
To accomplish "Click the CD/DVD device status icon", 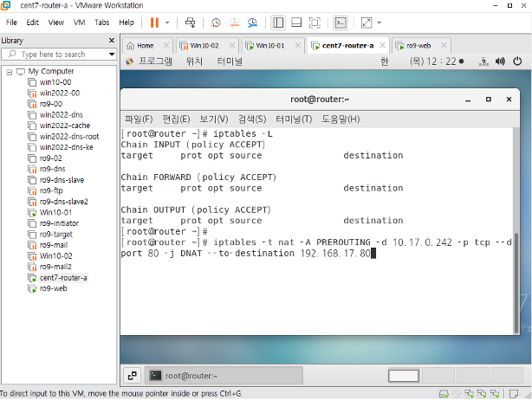I will click(x=457, y=394).
